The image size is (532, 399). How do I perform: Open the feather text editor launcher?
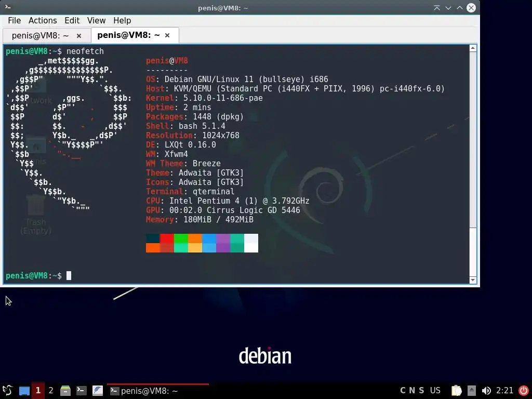(x=97, y=391)
